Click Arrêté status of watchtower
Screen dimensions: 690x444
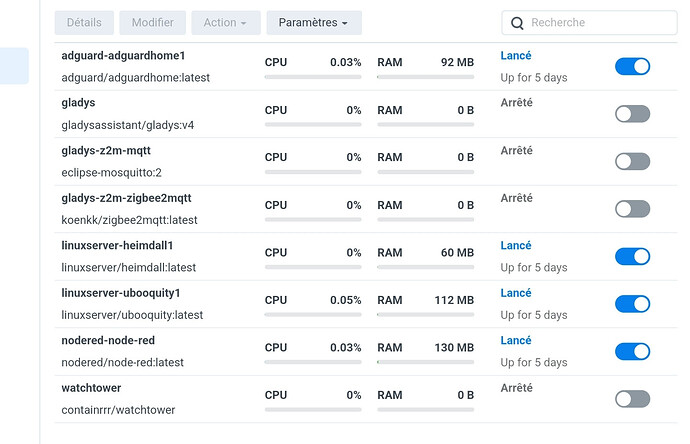tap(517, 388)
